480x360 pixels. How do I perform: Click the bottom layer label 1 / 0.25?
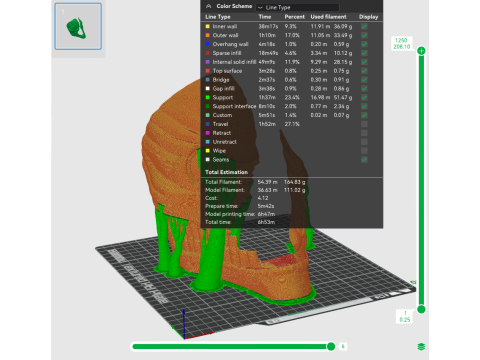pyautogui.click(x=405, y=316)
